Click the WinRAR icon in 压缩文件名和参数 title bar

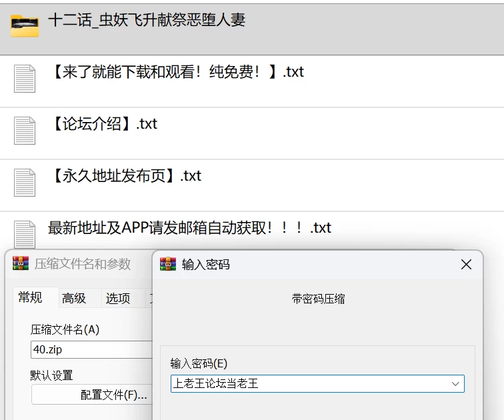(21, 263)
